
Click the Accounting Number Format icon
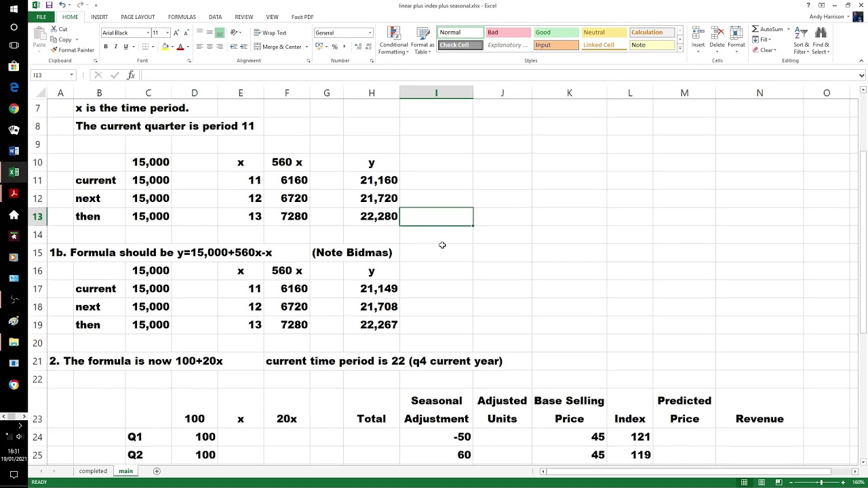320,47
